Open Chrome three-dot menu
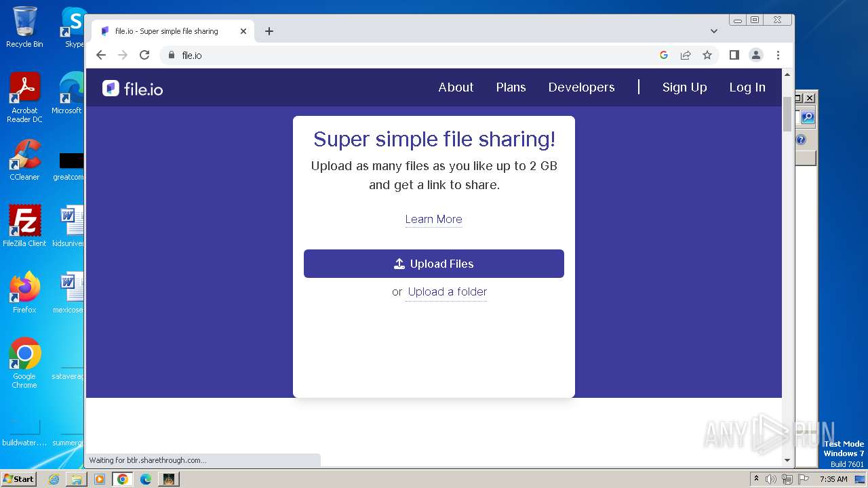 point(778,55)
